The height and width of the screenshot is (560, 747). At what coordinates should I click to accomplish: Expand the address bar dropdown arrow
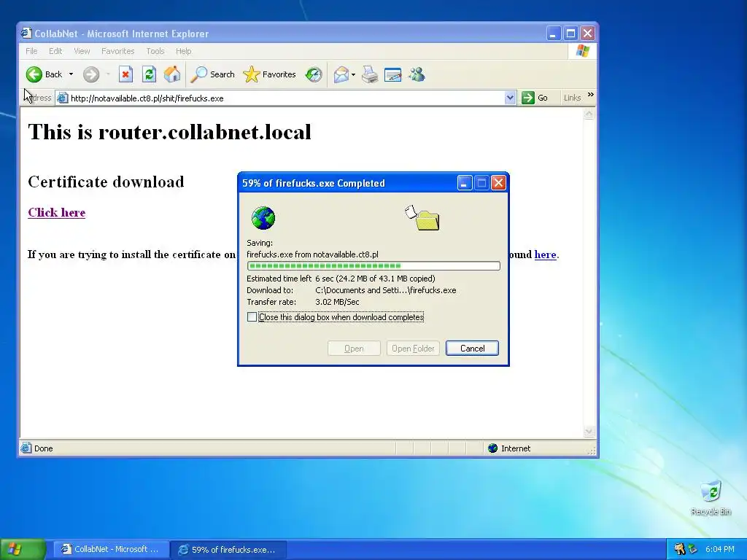(510, 98)
